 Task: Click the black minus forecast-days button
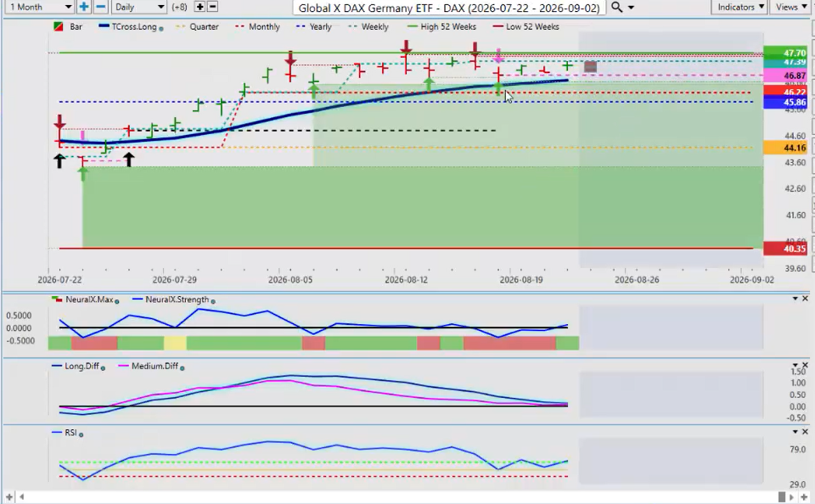212,7
